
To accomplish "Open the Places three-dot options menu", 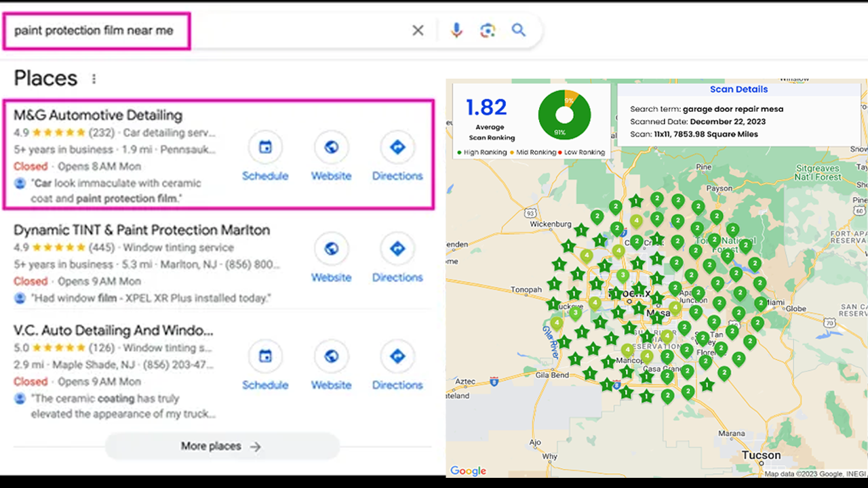I will click(94, 79).
